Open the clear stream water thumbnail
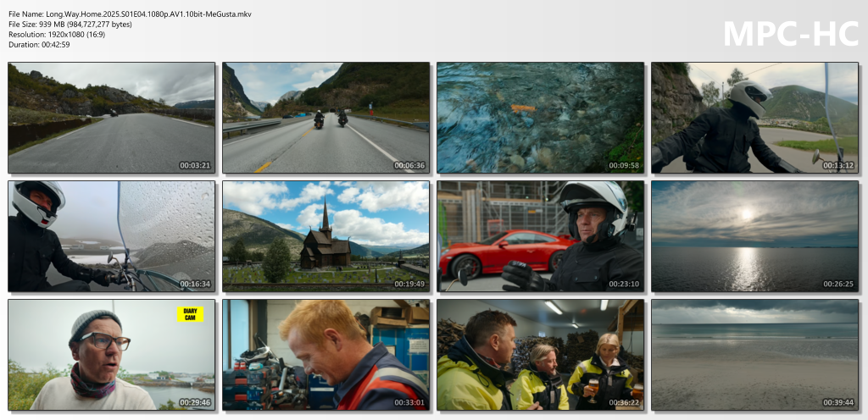The height and width of the screenshot is (420, 868). click(540, 118)
